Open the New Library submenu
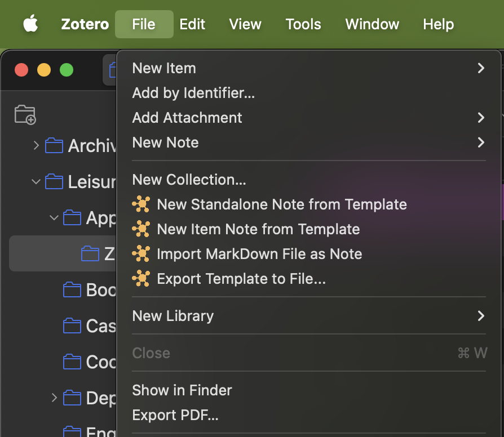 coord(308,316)
